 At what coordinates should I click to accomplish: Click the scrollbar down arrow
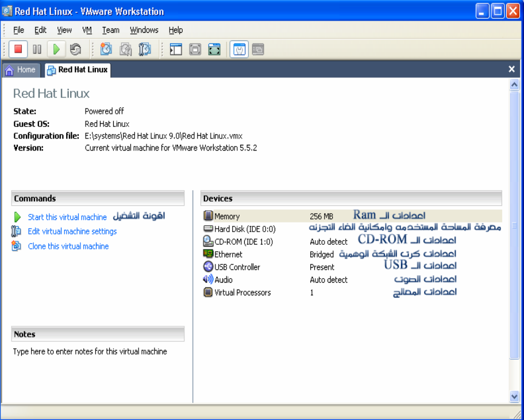[x=514, y=396]
